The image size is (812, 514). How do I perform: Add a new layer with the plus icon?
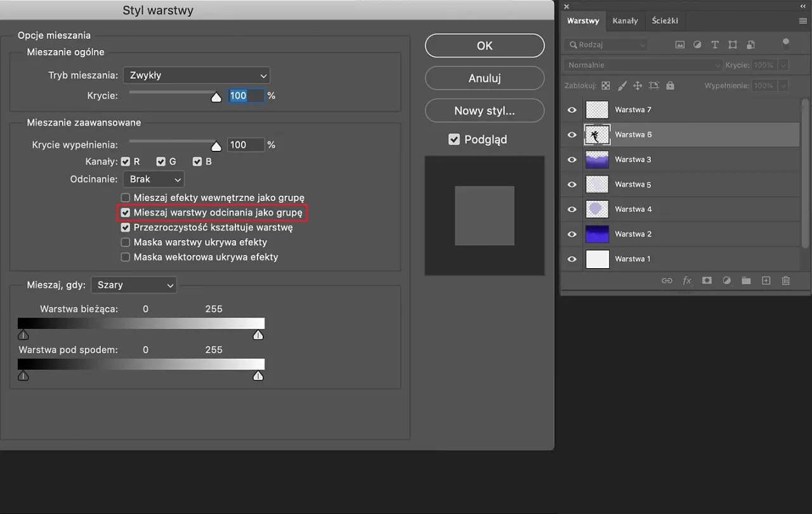click(766, 280)
